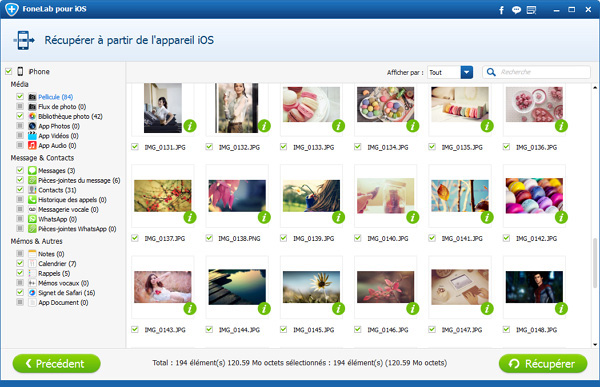
Task: Show info for IMG_0148.JPG
Action: click(x=561, y=308)
